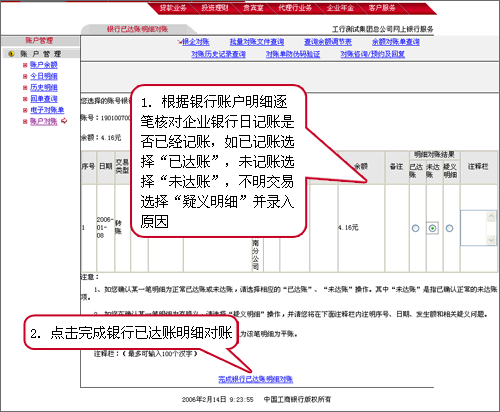Expand the 账户管理 sidebar section
Image resolution: width=500 pixels, height=412 pixels.
(x=41, y=54)
